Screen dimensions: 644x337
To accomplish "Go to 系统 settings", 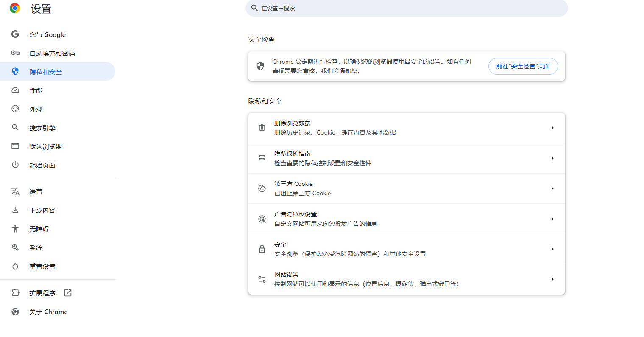I will click(58, 247).
